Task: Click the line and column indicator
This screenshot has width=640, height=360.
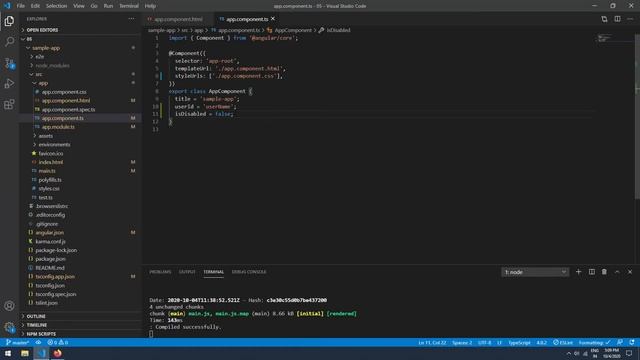Action: (432, 342)
